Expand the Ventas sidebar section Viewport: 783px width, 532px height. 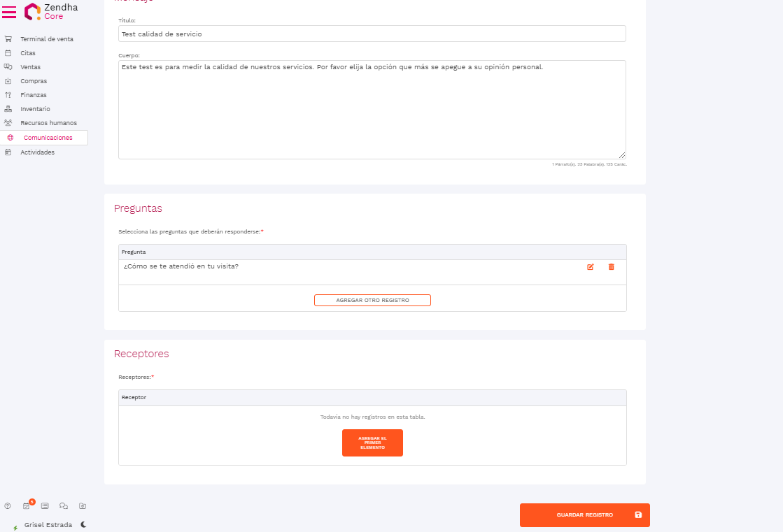[x=30, y=67]
